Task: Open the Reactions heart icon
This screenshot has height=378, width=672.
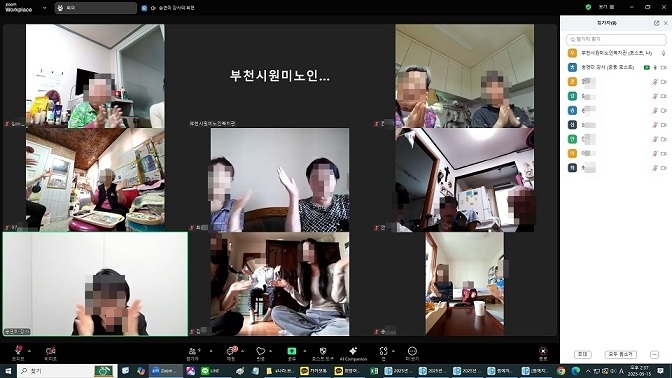Action: pyautogui.click(x=260, y=353)
